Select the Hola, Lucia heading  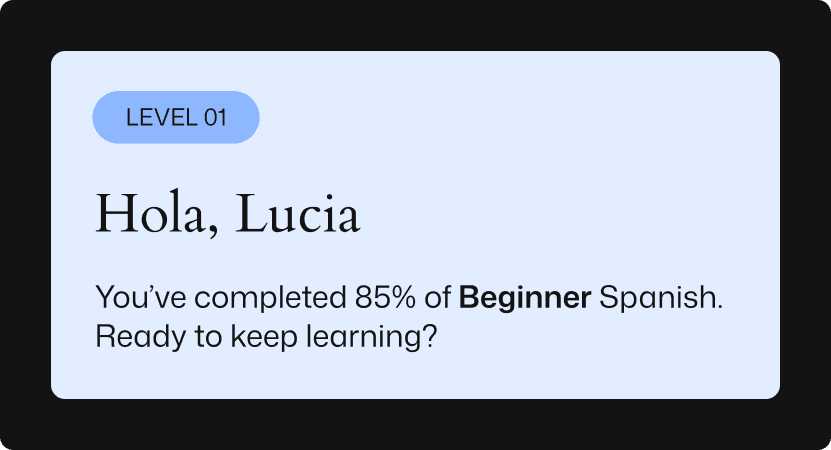[x=227, y=216]
